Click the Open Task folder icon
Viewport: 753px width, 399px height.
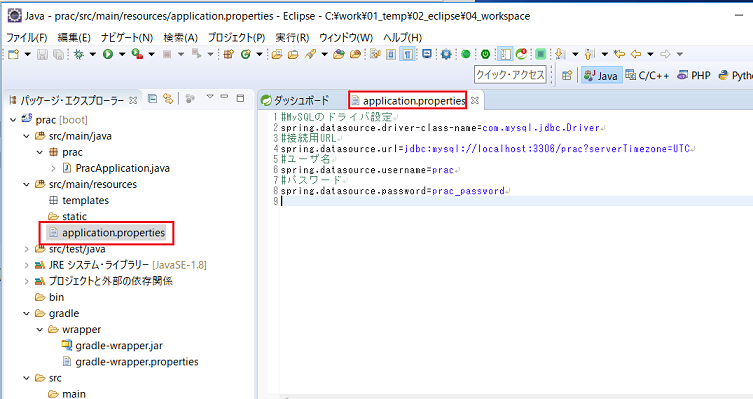click(293, 54)
